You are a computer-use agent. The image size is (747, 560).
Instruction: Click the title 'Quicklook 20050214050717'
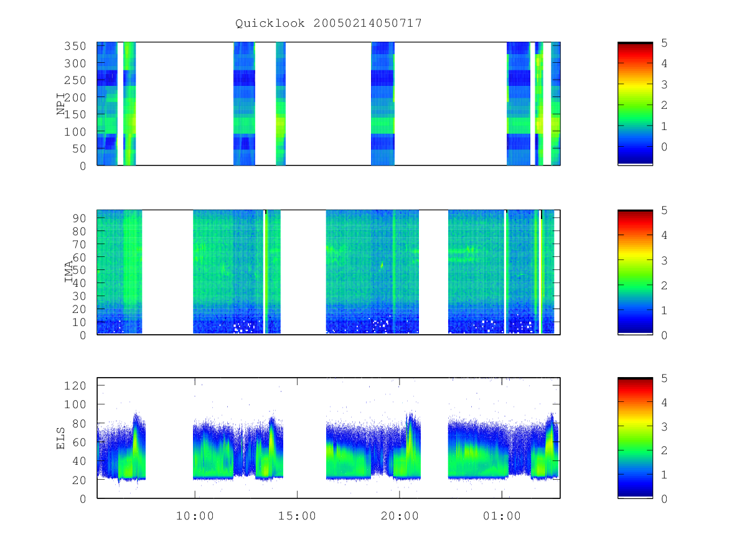(x=329, y=23)
